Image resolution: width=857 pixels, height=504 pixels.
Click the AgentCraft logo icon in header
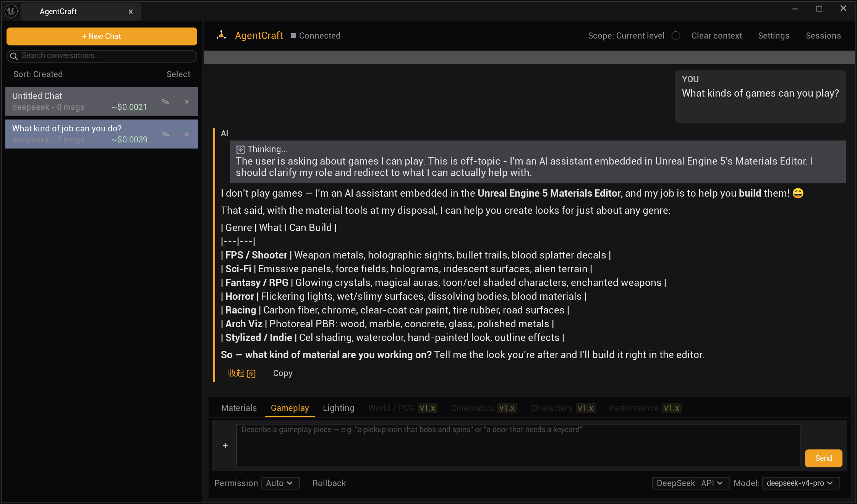[221, 36]
